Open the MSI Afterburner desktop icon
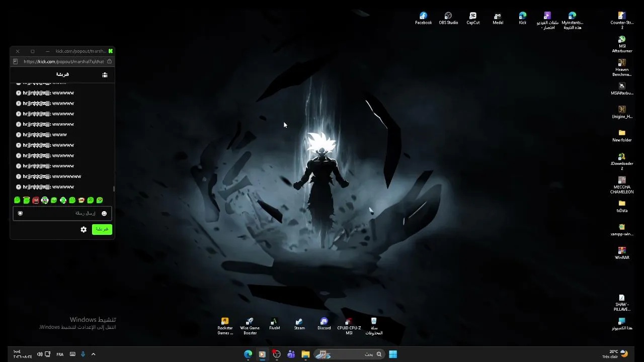Viewport: 644px width, 362px height. coord(622,44)
